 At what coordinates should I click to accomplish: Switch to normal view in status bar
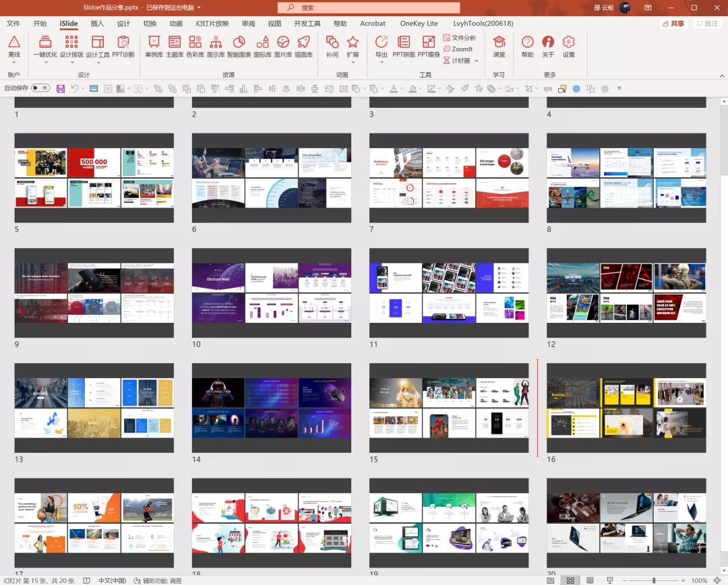coord(551,580)
